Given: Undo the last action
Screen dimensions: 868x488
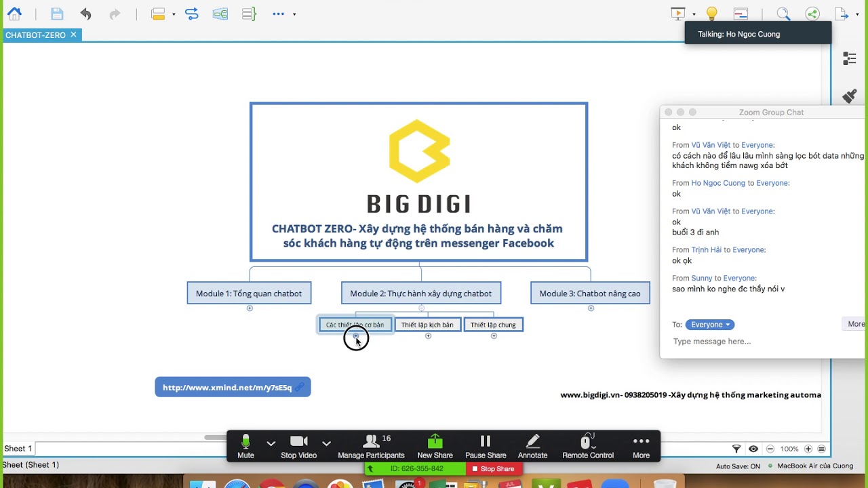Looking at the screenshot, I should point(85,14).
